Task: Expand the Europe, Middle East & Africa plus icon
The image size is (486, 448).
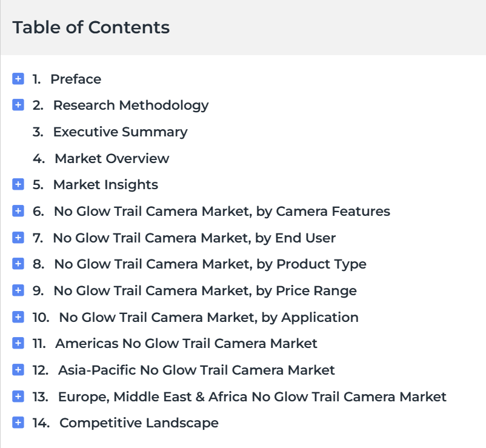Action: (x=18, y=396)
